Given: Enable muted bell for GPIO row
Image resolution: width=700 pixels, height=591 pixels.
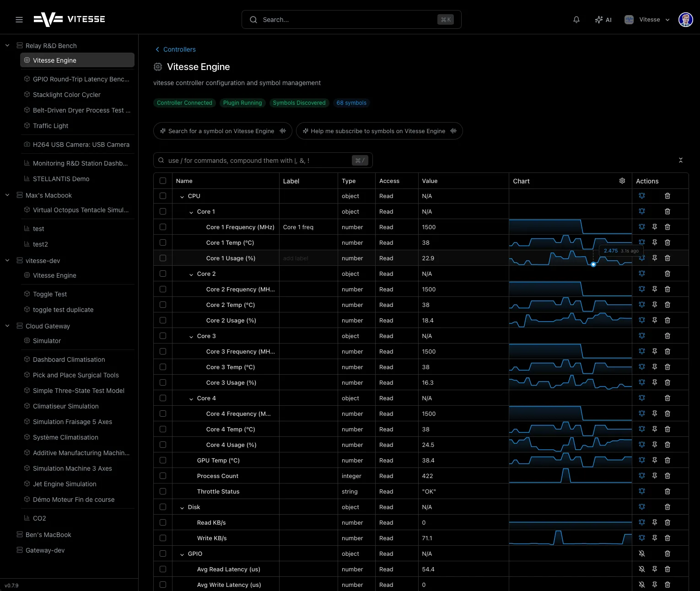Looking at the screenshot, I should pyautogui.click(x=642, y=553).
